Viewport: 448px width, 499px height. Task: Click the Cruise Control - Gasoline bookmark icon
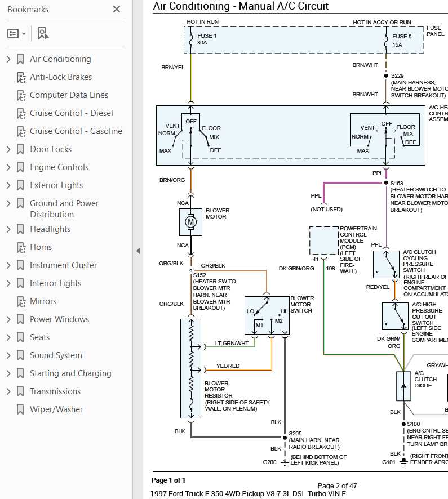click(x=21, y=131)
